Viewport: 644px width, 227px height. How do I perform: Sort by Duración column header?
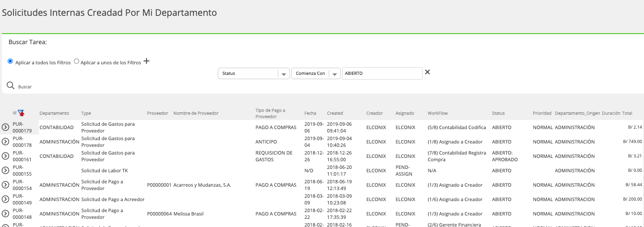[x=611, y=113]
